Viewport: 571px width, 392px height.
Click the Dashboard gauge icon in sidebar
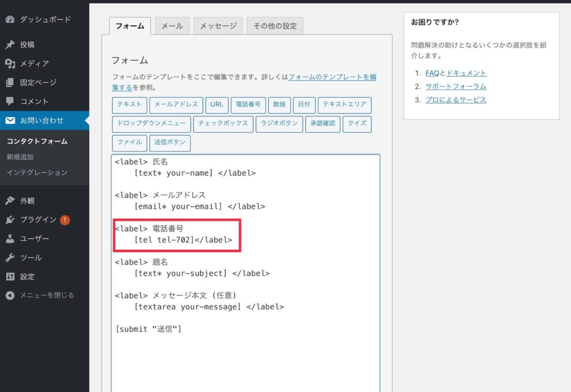[x=10, y=20]
